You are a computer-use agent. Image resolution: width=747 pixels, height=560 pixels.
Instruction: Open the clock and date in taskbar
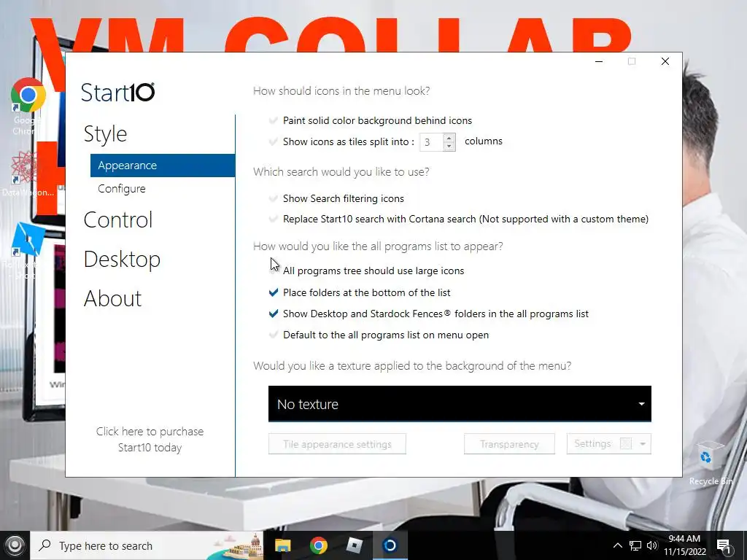pos(684,545)
